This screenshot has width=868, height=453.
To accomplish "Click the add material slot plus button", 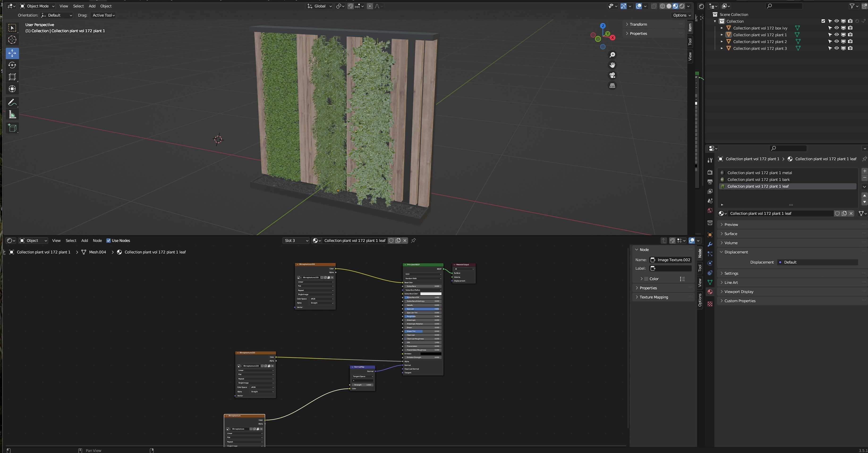I will [x=864, y=171].
